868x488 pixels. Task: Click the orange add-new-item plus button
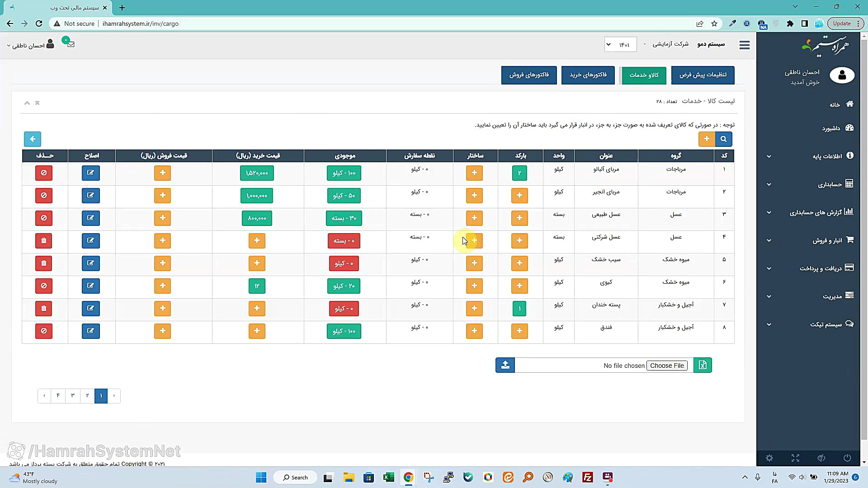(x=707, y=139)
